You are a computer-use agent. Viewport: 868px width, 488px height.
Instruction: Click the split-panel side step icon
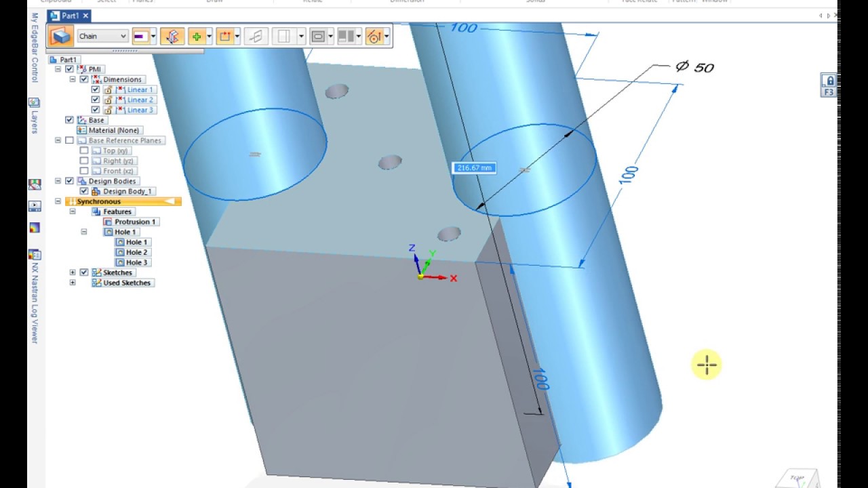click(346, 36)
